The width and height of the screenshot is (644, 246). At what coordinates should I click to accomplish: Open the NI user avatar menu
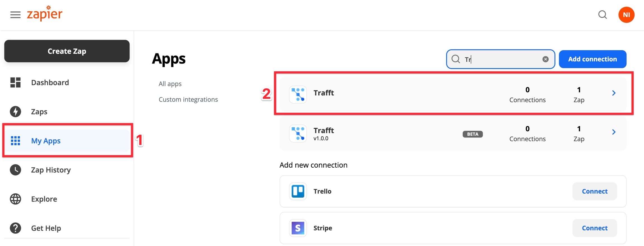point(626,15)
